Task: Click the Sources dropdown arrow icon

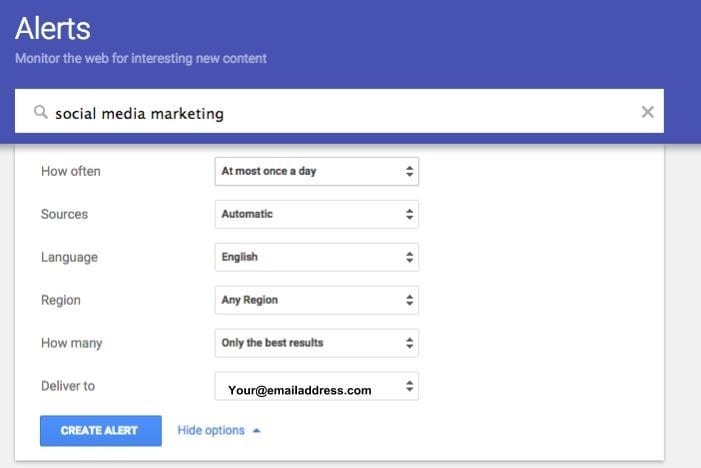Action: point(410,214)
